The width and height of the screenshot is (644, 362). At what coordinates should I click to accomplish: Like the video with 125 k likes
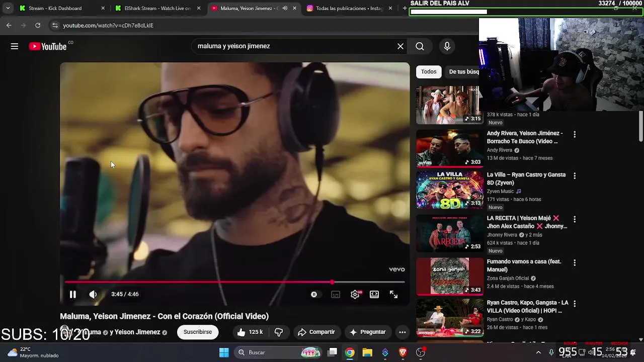tap(250, 332)
